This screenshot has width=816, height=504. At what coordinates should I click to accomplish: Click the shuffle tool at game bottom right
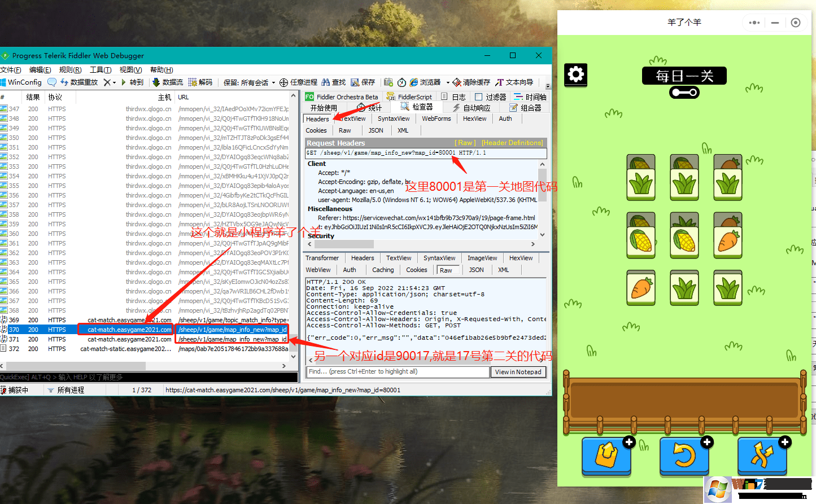(762, 455)
